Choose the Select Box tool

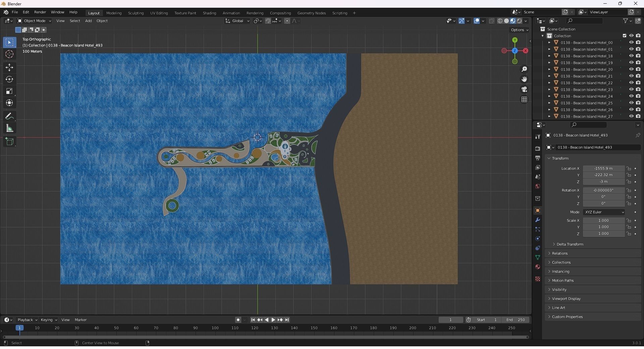pyautogui.click(x=9, y=42)
